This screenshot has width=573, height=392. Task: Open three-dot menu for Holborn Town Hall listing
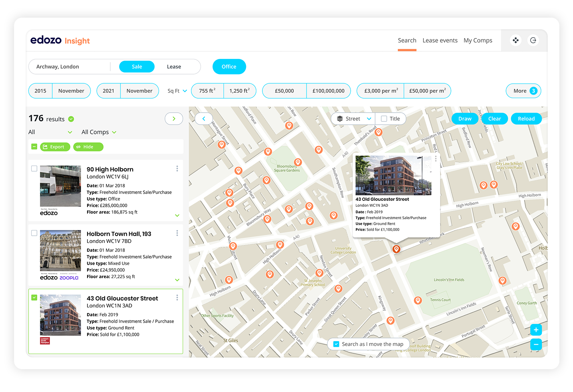click(177, 233)
